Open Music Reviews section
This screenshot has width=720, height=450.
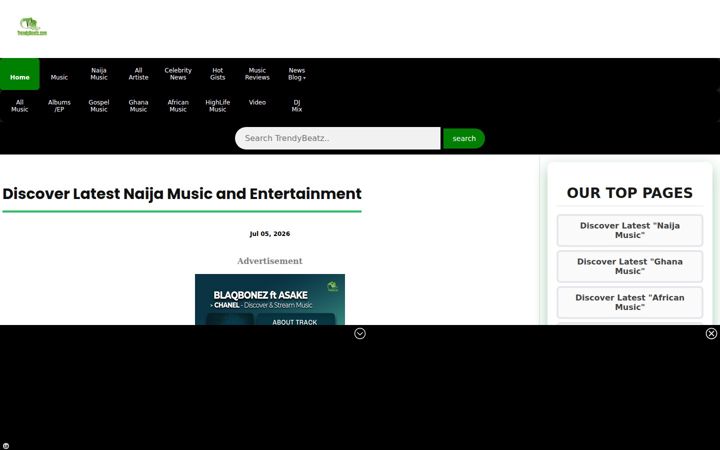click(257, 74)
